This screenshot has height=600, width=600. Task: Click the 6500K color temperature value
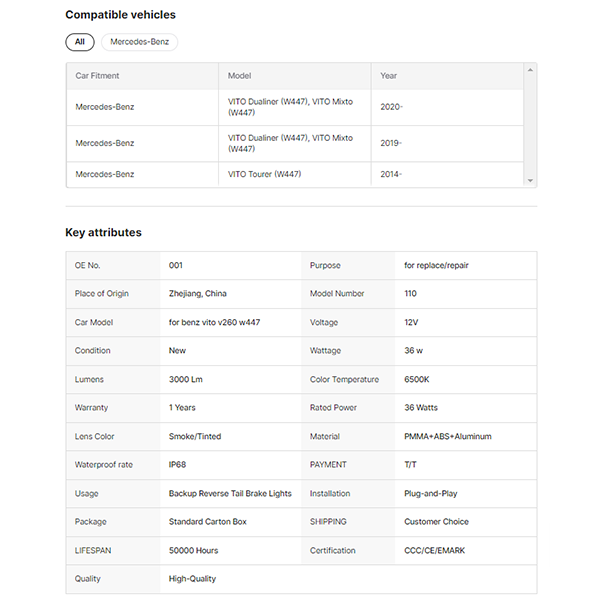point(418,379)
